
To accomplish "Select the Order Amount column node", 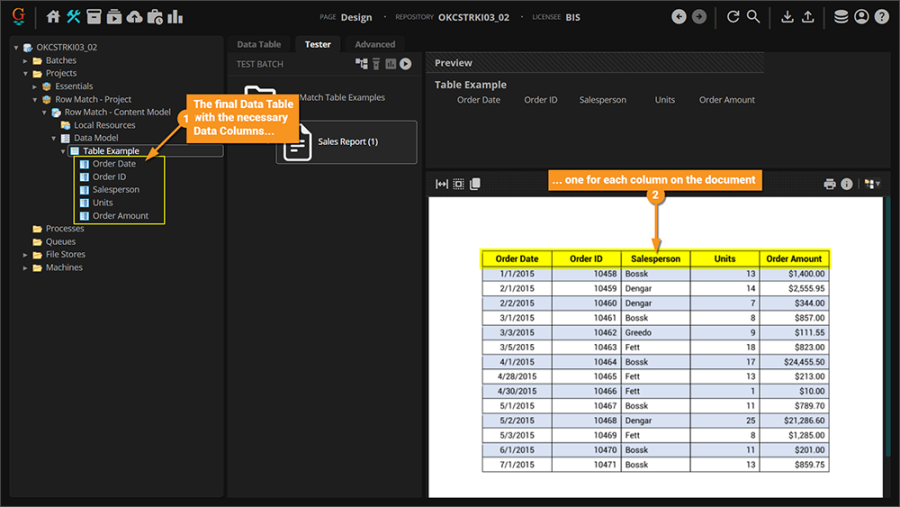I will (x=120, y=215).
